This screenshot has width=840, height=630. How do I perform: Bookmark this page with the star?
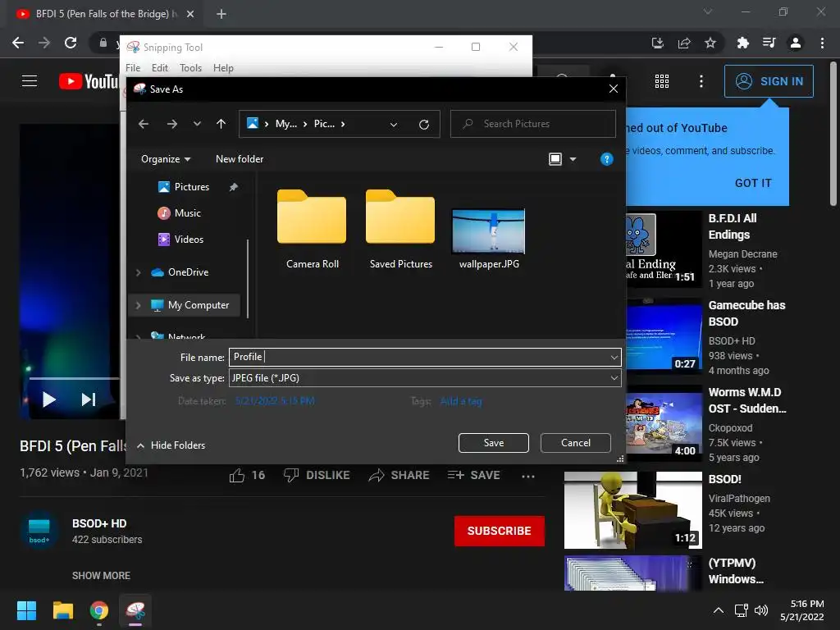click(710, 43)
